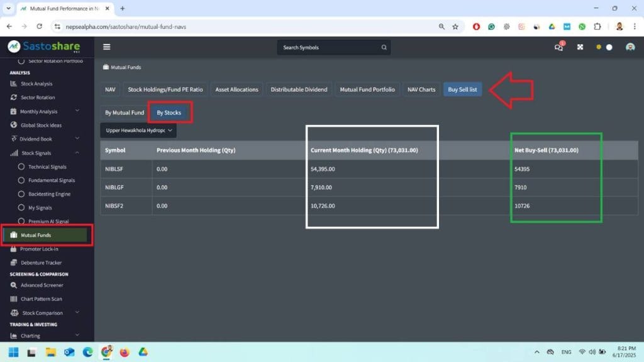The height and width of the screenshot is (362, 644).
Task: Open Chrome tab search dropdown arrow
Action: [8, 8]
